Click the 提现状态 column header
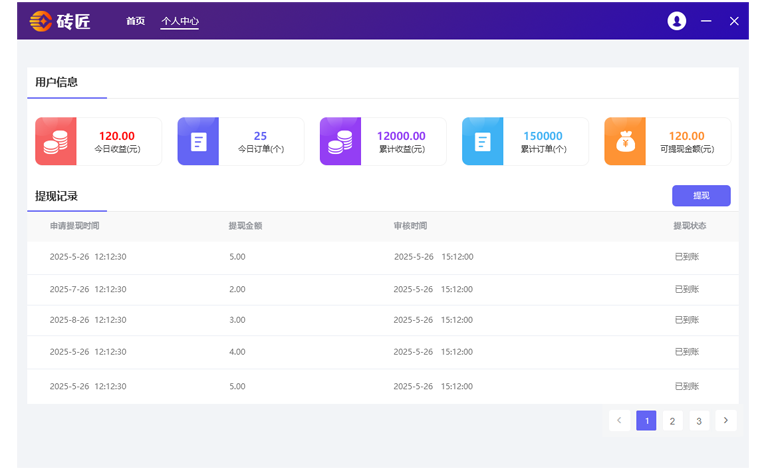765x469 pixels. pyautogui.click(x=689, y=226)
